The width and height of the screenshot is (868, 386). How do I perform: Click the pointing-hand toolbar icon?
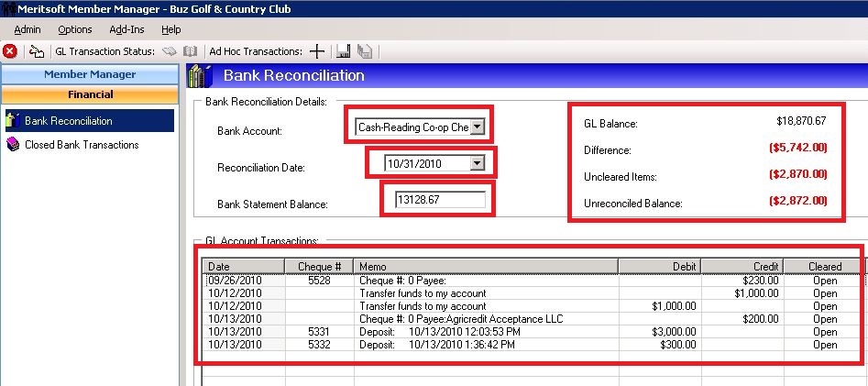37,51
